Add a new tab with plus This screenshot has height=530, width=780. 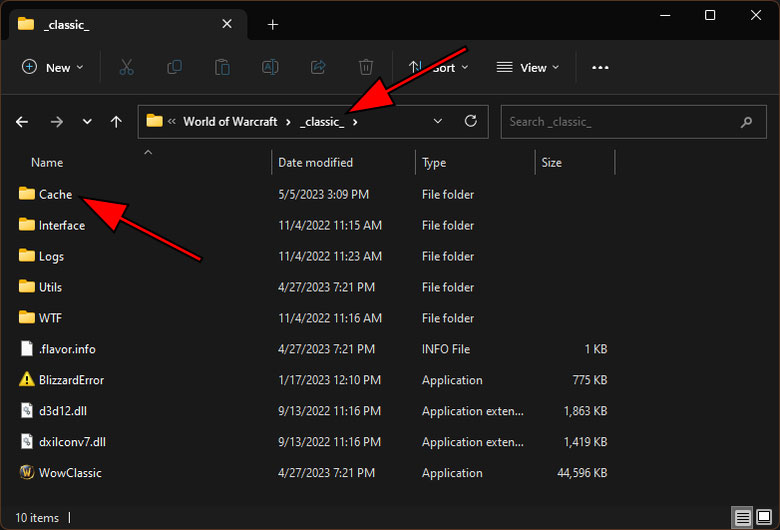coord(273,24)
